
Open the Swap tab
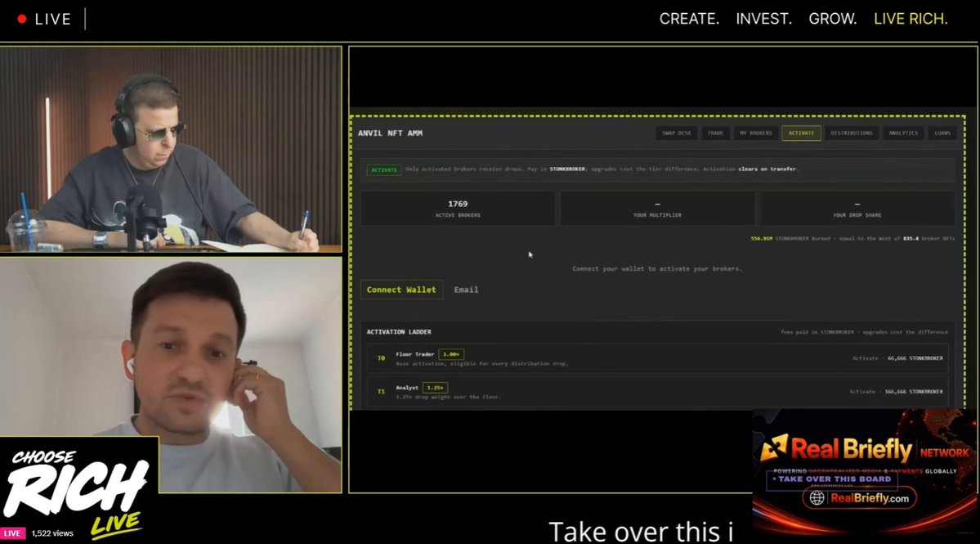[x=677, y=133]
